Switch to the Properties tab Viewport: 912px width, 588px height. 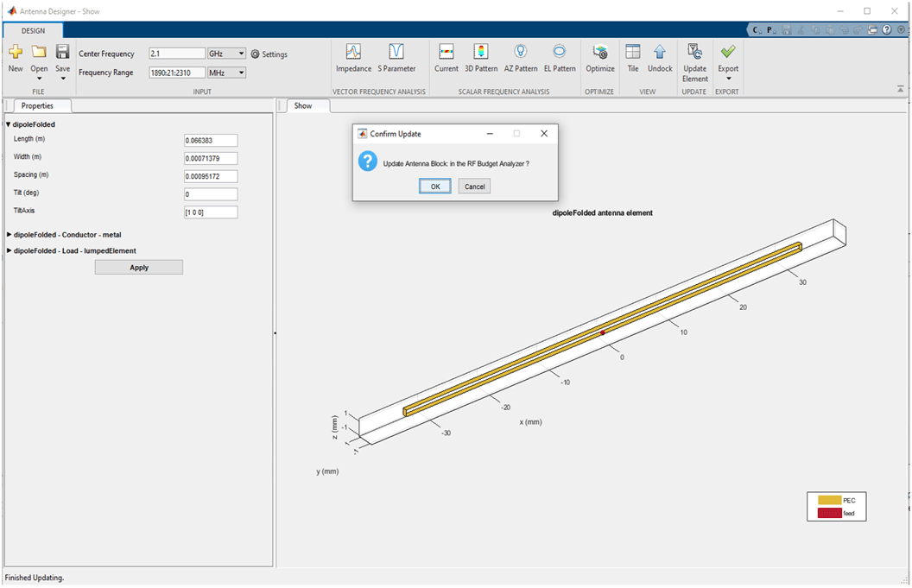click(37, 106)
